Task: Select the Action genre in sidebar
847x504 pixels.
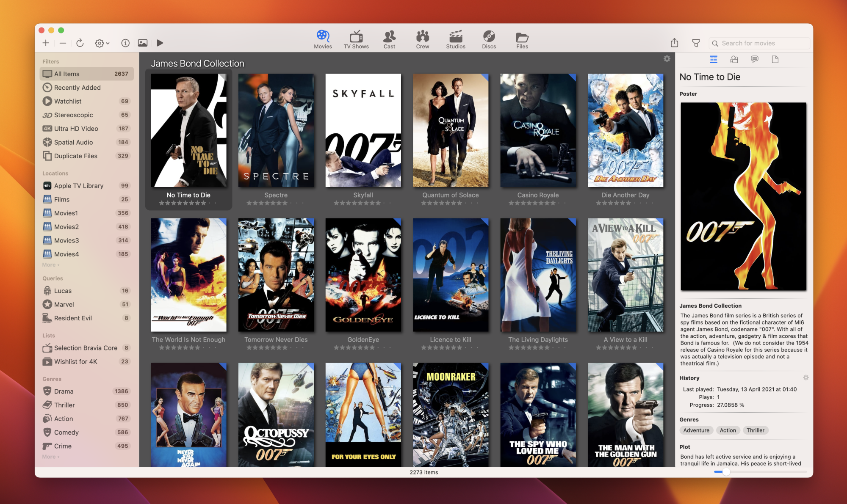Action: click(x=87, y=419)
